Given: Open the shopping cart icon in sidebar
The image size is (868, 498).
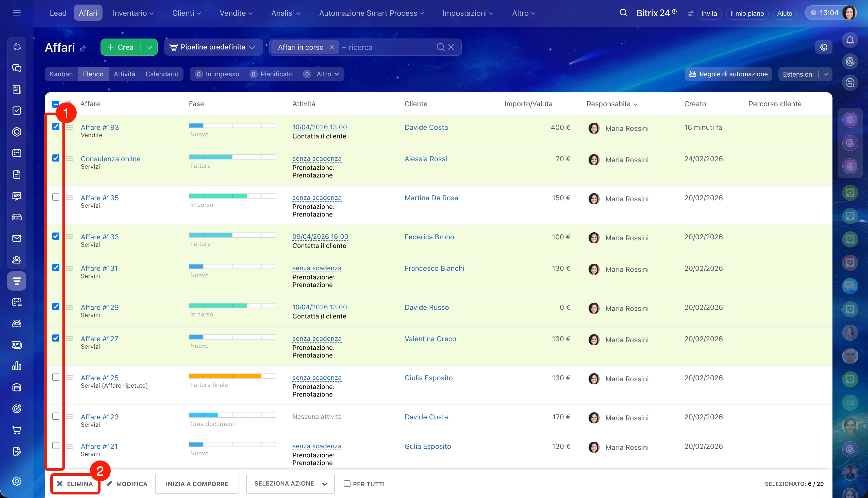Looking at the screenshot, I should tap(16, 430).
